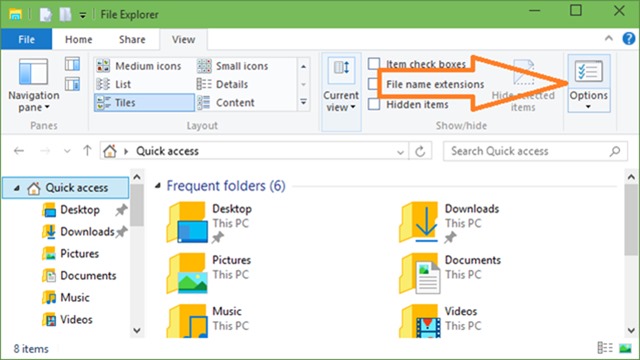Click the Search Quick access field

coord(535,151)
